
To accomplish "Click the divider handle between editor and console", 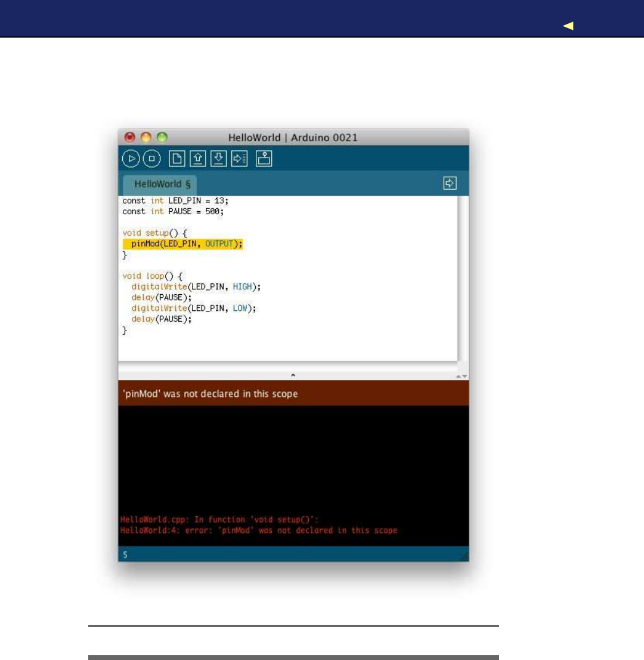I will click(x=293, y=375).
